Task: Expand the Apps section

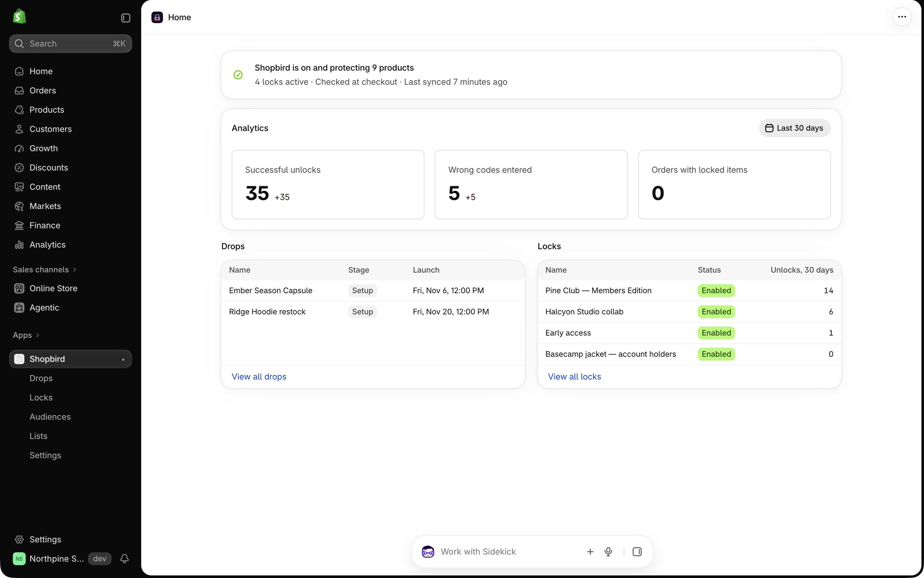Action: point(26,335)
